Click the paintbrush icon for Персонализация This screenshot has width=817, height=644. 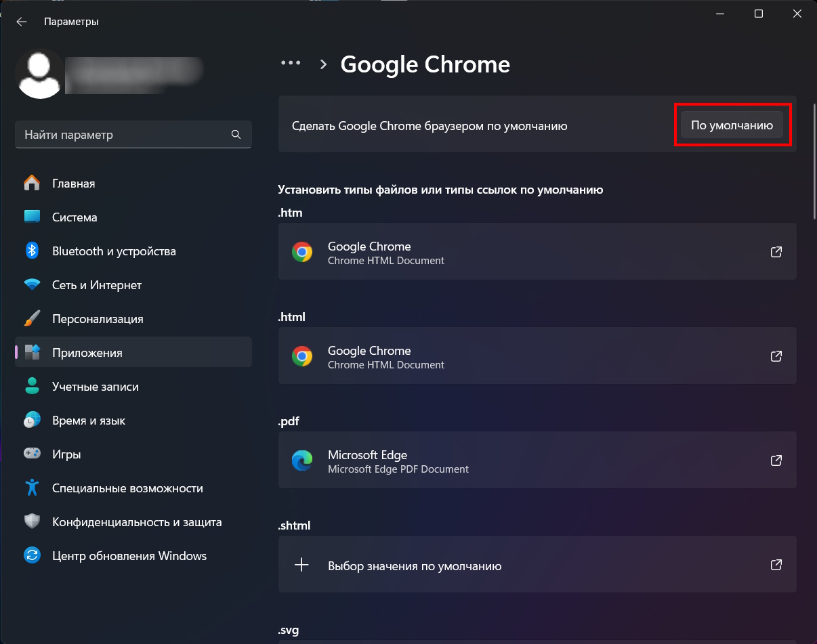coord(32,318)
